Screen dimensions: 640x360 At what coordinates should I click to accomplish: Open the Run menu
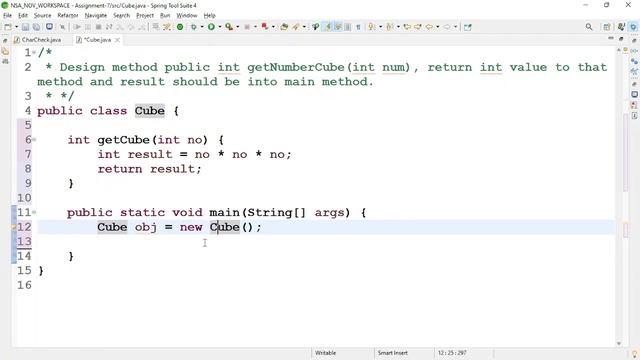(165, 16)
